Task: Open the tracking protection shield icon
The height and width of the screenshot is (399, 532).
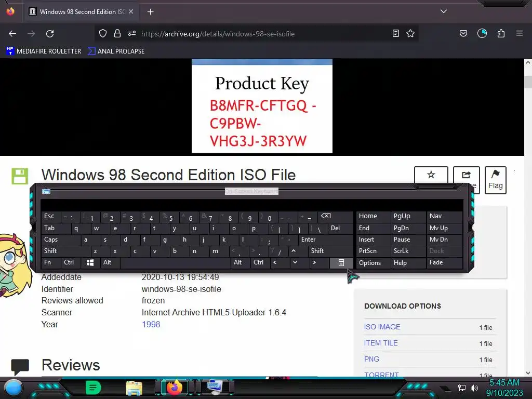Action: click(x=103, y=33)
